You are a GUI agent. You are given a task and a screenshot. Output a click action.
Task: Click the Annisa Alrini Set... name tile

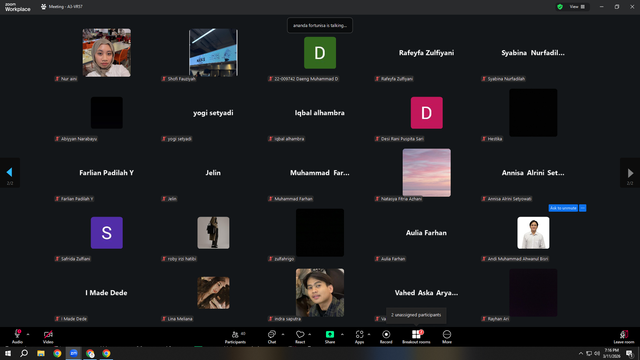533,173
